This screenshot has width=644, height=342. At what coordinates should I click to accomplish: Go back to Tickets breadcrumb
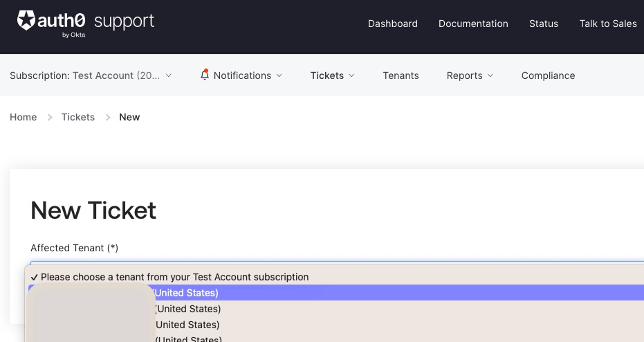[x=78, y=117]
